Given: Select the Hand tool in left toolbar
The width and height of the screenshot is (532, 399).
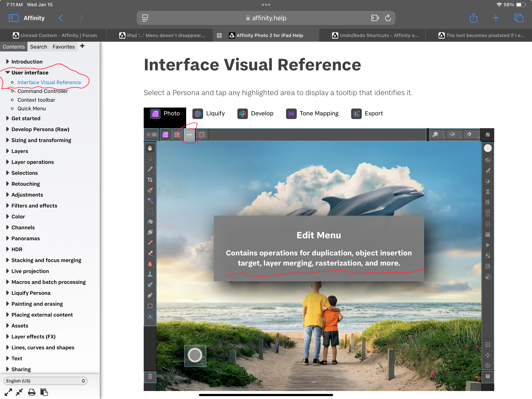Looking at the screenshot, I should (150, 148).
